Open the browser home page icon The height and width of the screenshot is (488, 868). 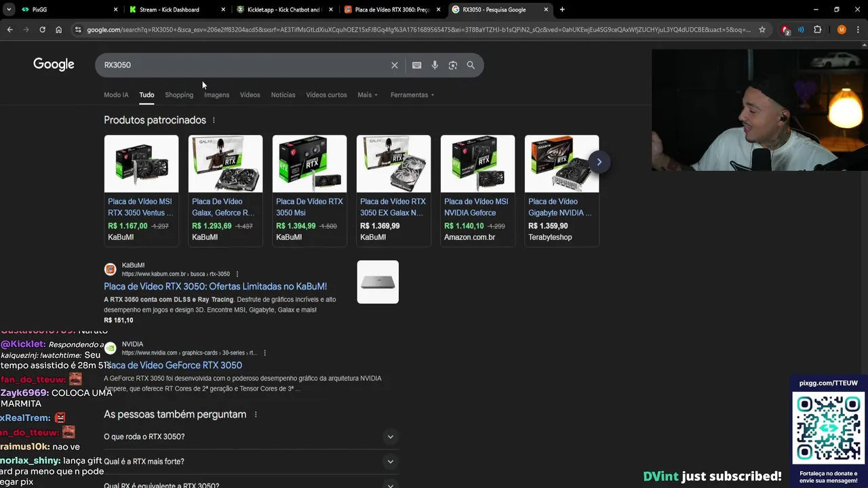[x=58, y=30]
